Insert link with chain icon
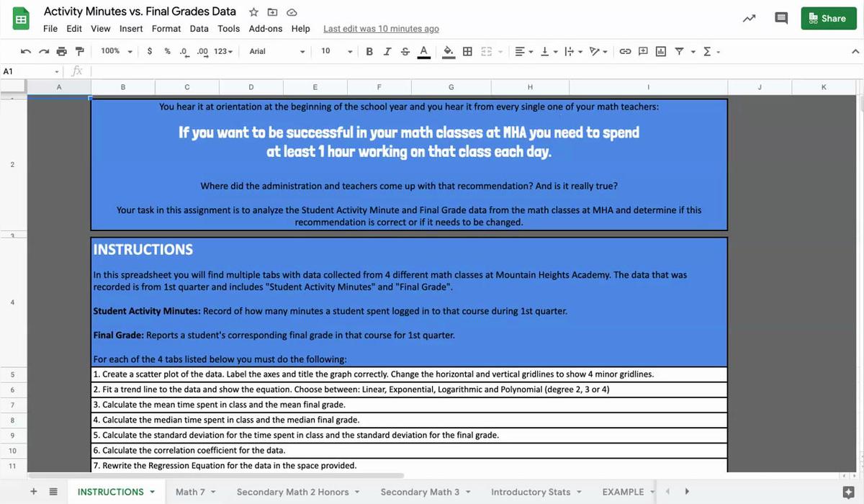Viewport: 864px width, 504px height. [x=625, y=51]
